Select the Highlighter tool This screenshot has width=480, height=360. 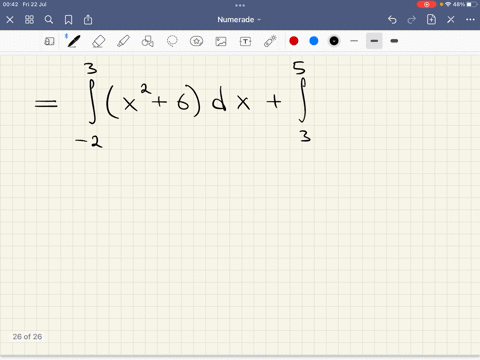pos(123,41)
